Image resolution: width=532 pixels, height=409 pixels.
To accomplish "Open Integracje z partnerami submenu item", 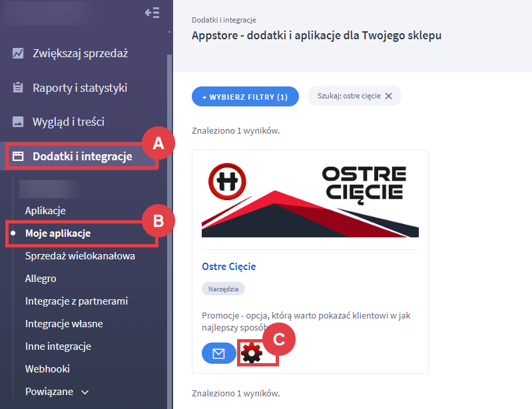I will (x=77, y=301).
